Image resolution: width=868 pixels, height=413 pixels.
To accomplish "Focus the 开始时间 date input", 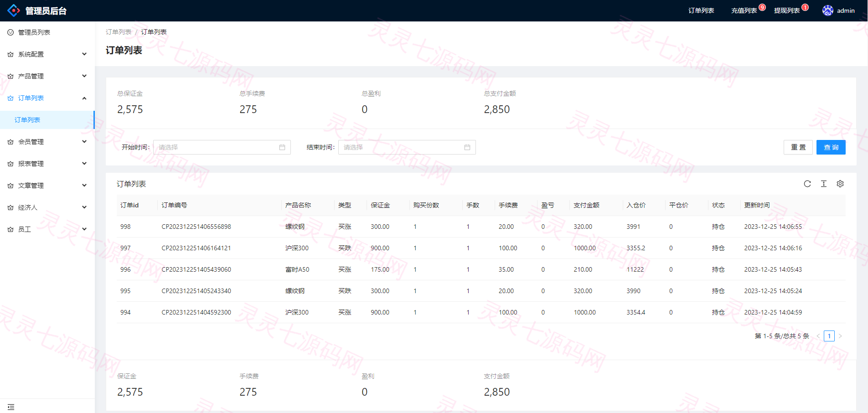I will pyautogui.click(x=222, y=147).
